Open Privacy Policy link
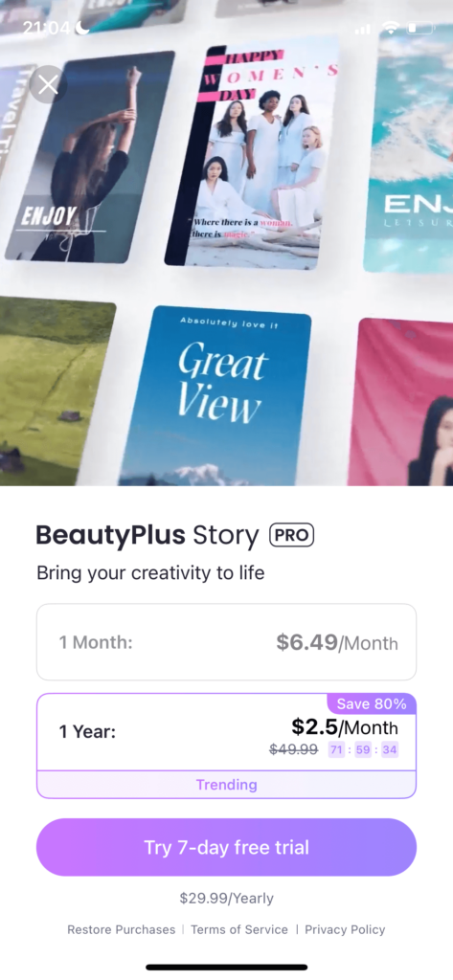Image resolution: width=453 pixels, height=980 pixels. [x=345, y=929]
